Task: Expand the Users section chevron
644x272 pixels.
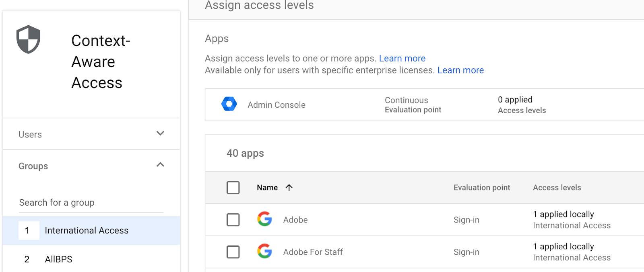Action: pyautogui.click(x=160, y=133)
